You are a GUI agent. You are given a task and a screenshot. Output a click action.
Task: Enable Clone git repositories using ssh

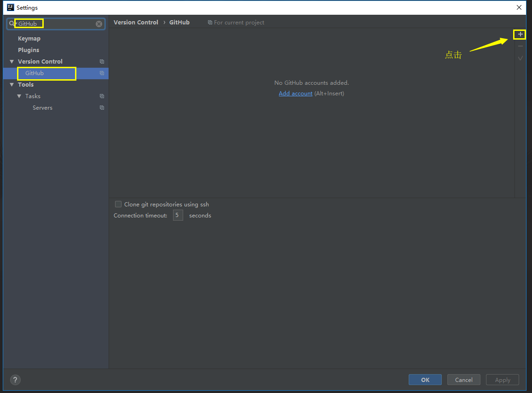pyautogui.click(x=118, y=204)
